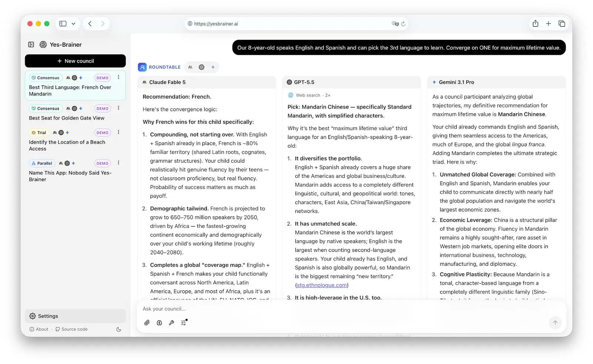Viewport: 593px width, 364px height.
Task: Click 'Recommendation: French.' heading in Claude column
Action: click(177, 97)
